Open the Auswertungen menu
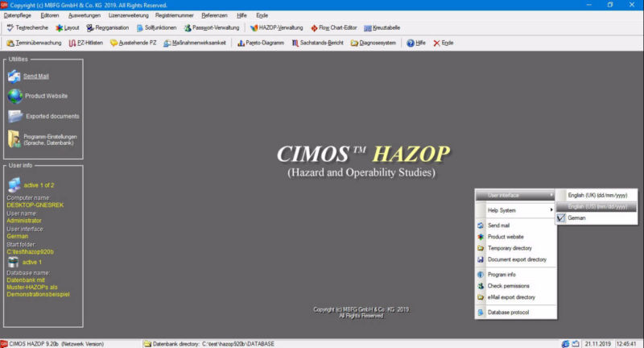The image size is (644, 348). point(84,14)
